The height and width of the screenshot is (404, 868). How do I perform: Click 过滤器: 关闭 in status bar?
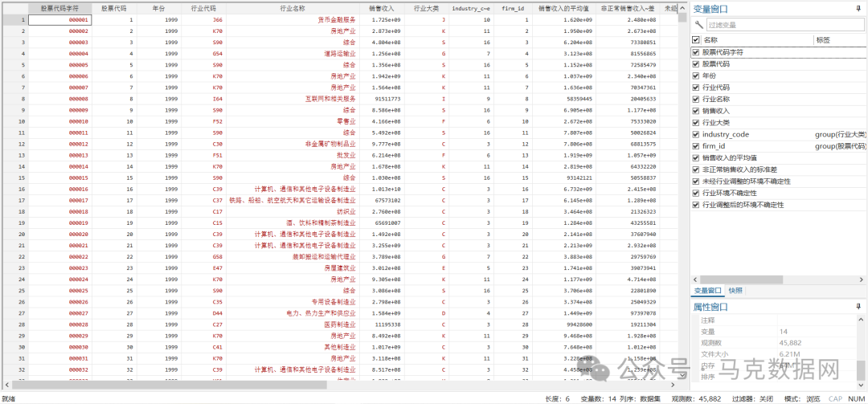pyautogui.click(x=753, y=398)
